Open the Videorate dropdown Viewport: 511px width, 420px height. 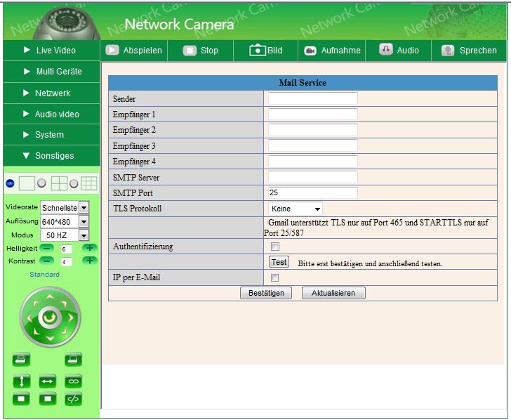pos(84,208)
